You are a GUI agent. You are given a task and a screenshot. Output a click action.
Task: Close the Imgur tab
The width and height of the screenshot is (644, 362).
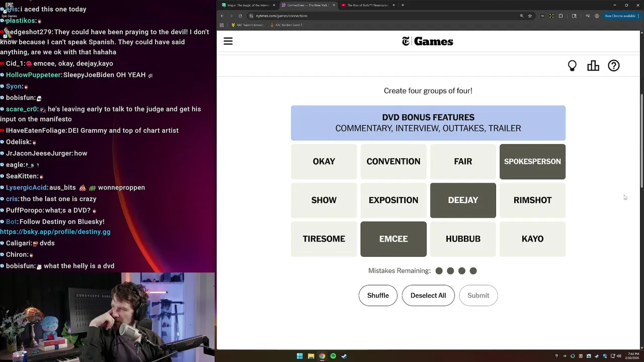(x=274, y=5)
